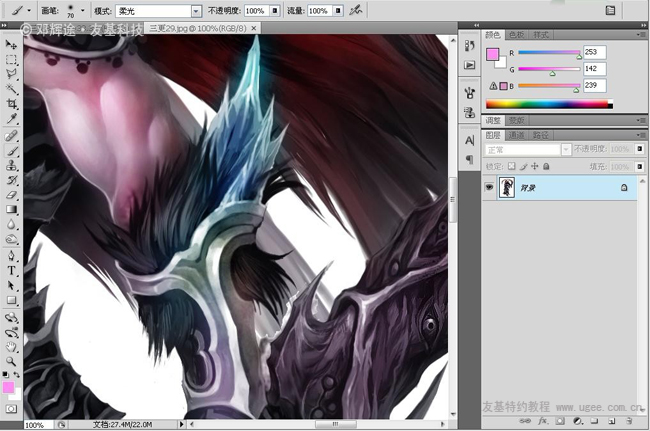The width and height of the screenshot is (650, 431).
Task: Click the G channel slider
Action: pyautogui.click(x=549, y=69)
